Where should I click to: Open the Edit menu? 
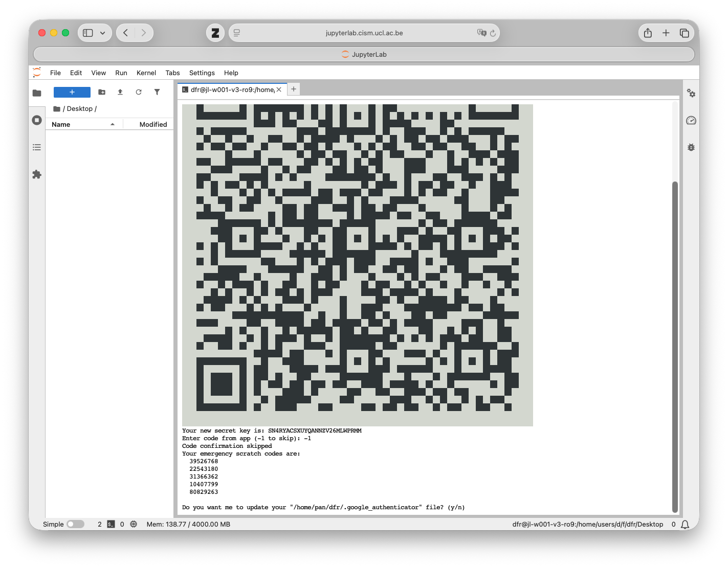click(76, 73)
